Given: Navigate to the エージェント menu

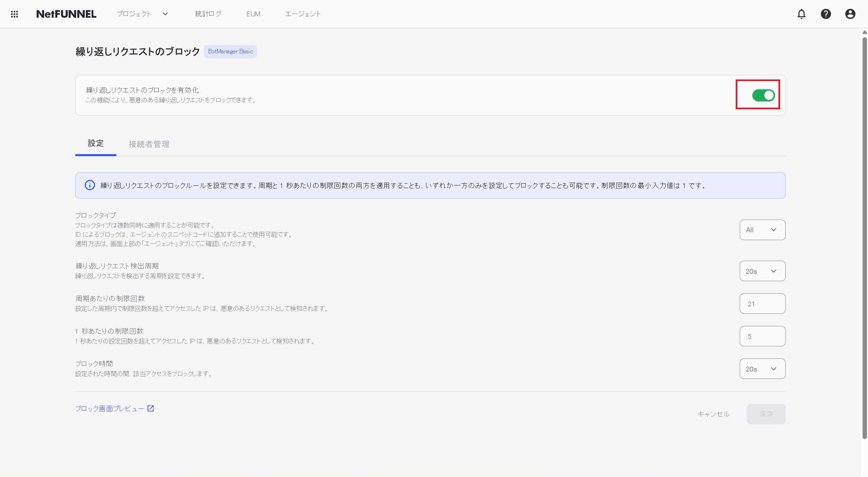Looking at the screenshot, I should (x=302, y=14).
